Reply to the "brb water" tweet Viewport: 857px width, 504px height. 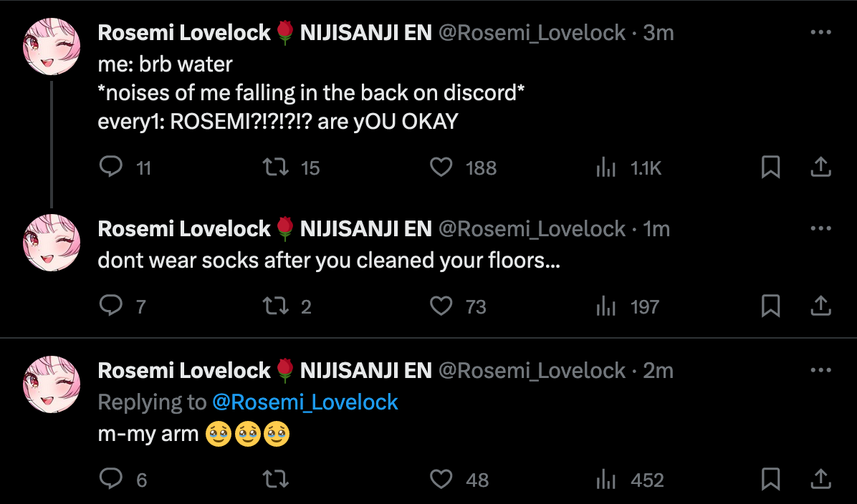[110, 168]
